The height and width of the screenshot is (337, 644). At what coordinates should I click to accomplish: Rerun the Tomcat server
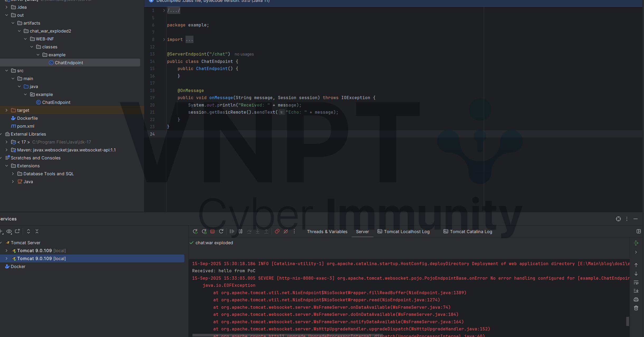[195, 231]
